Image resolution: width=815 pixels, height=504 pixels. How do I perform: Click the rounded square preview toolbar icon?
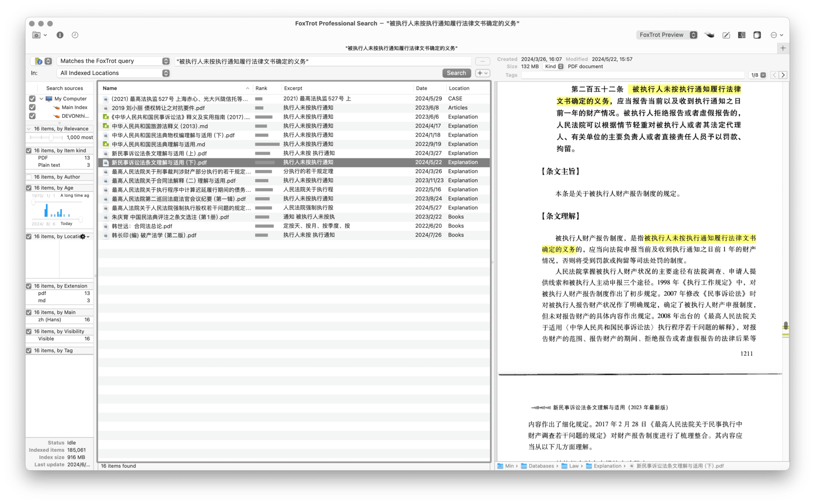point(757,35)
